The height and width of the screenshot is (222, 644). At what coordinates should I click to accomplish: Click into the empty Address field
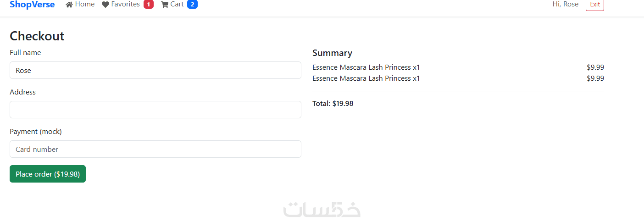[155, 110]
